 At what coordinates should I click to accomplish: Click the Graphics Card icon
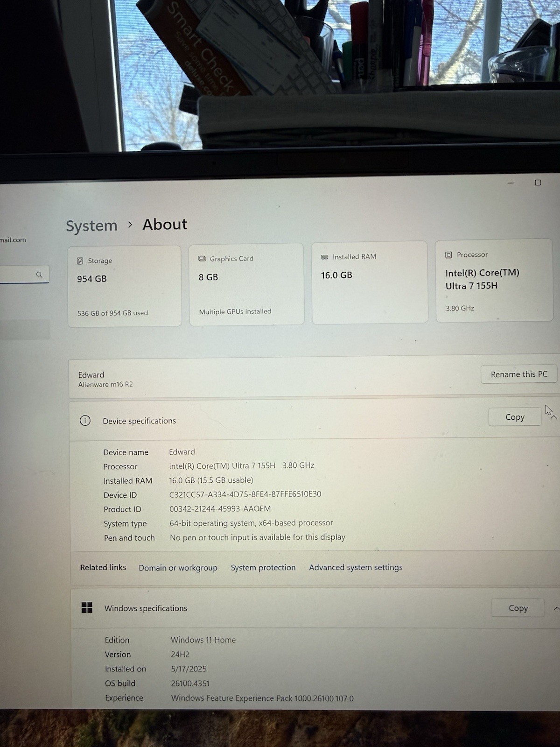pos(202,259)
